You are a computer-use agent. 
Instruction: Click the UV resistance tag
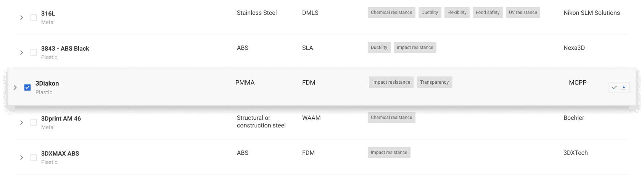tap(523, 13)
